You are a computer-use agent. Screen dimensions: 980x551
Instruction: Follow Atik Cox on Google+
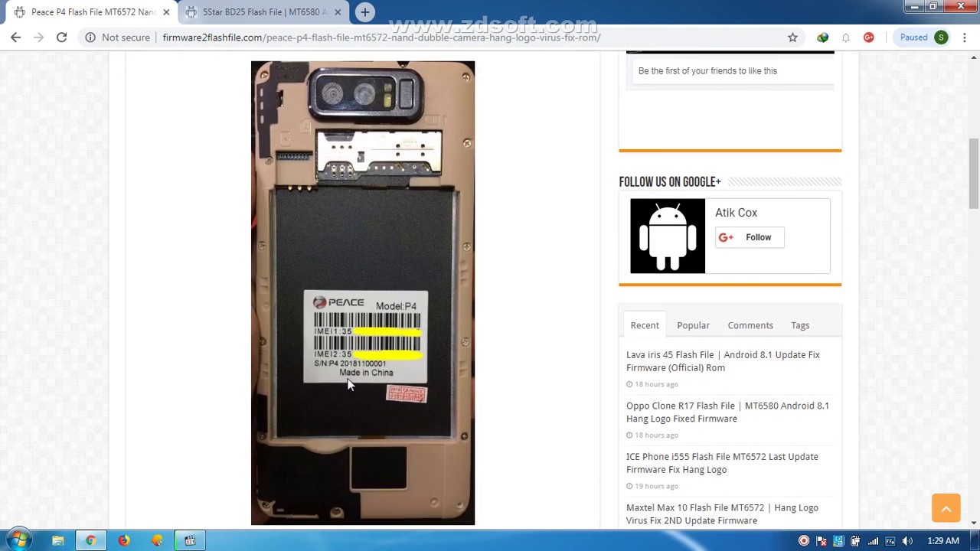[749, 237]
